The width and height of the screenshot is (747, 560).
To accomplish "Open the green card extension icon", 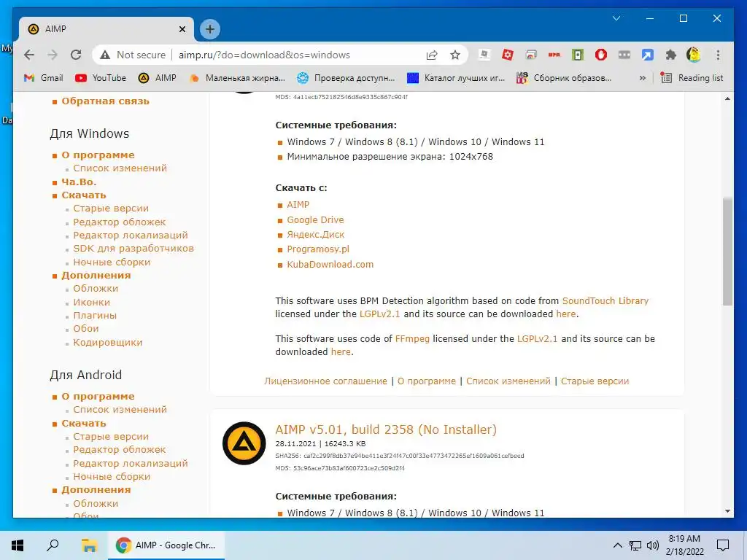I will 578,55.
